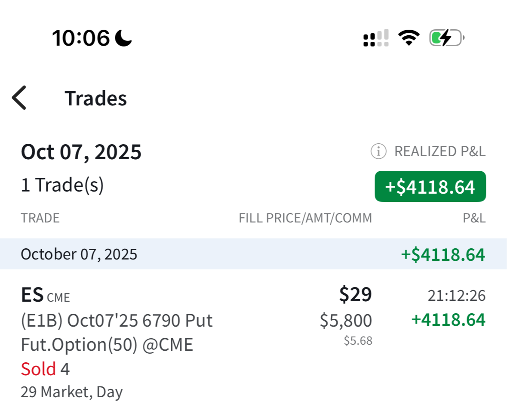Tap the red Sold 4 label
507x420 pixels.
point(45,369)
